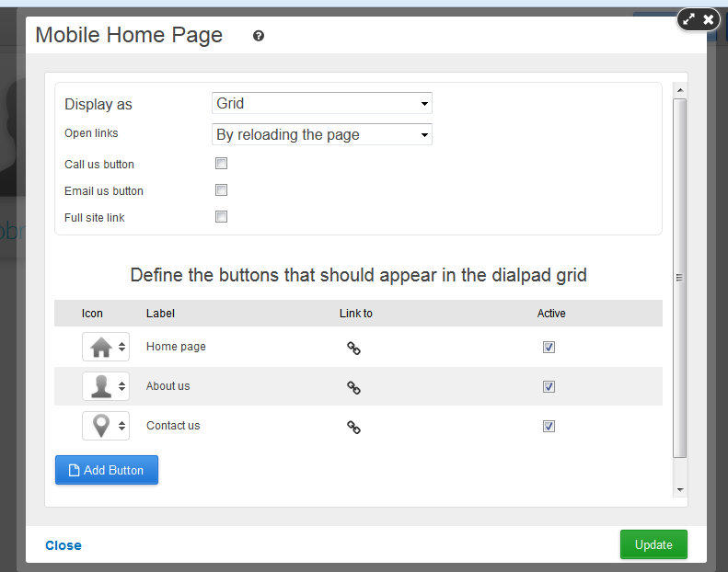Open the Display as Grid dropdown

click(x=322, y=103)
